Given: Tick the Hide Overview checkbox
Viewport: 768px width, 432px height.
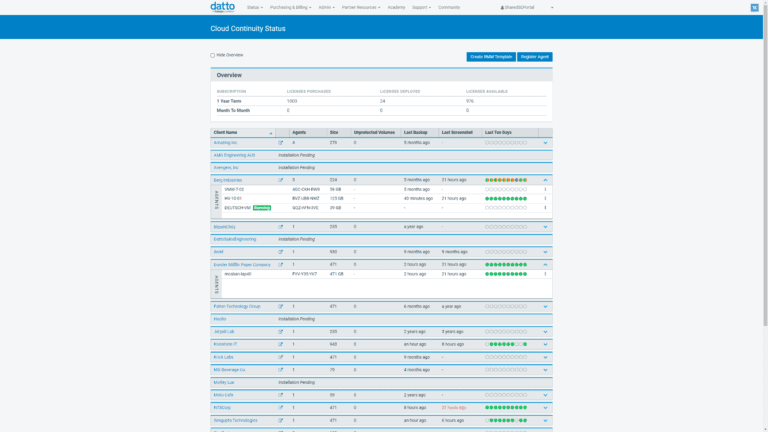Looking at the screenshot, I should pyautogui.click(x=213, y=55).
